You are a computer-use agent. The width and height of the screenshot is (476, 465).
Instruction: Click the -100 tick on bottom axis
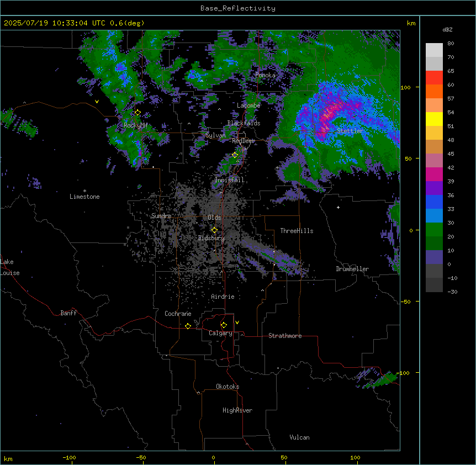point(69,457)
